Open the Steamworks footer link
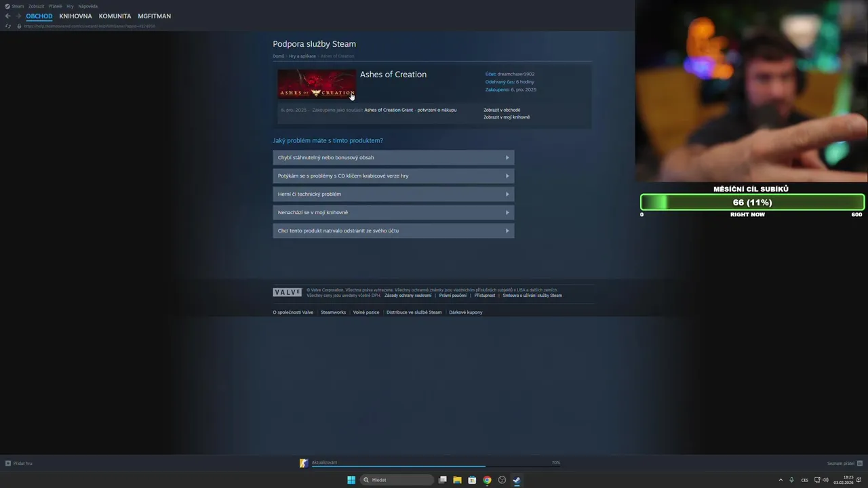868x488 pixels. pos(333,312)
